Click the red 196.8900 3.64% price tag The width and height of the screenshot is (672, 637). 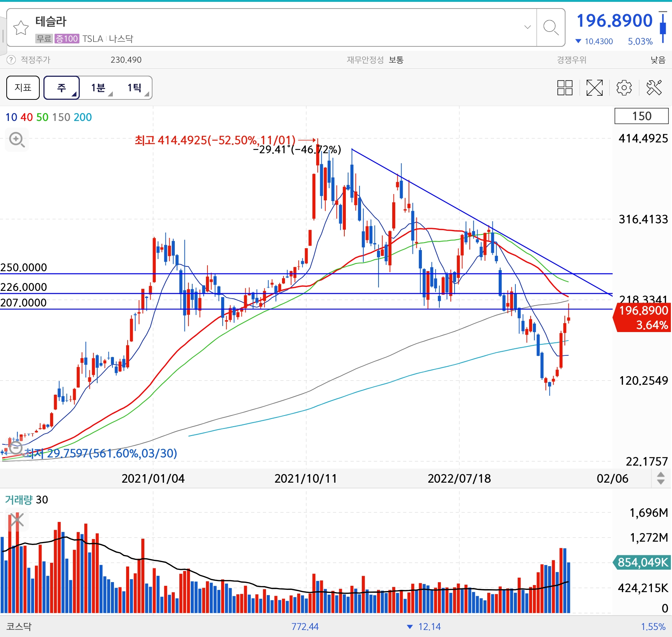point(643,318)
